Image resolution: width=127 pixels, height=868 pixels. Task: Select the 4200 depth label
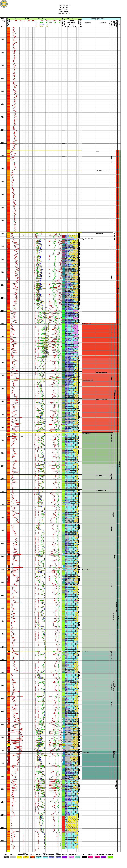3,569
